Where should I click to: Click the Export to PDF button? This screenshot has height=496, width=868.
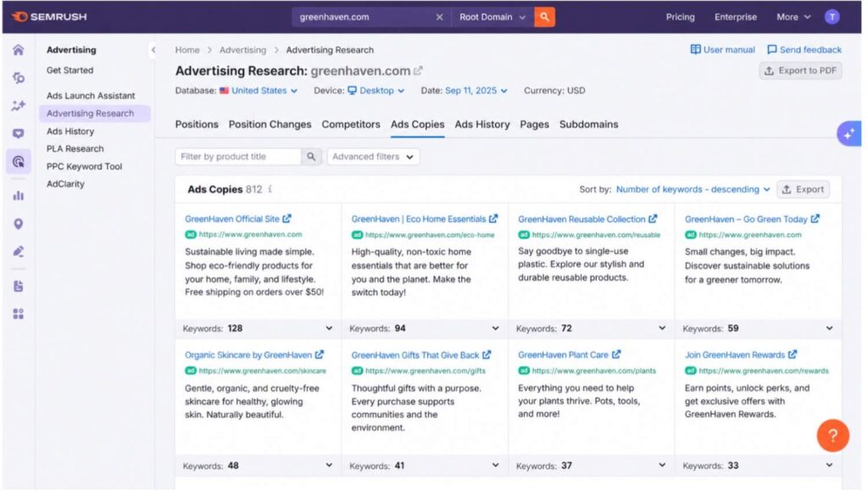click(x=800, y=71)
